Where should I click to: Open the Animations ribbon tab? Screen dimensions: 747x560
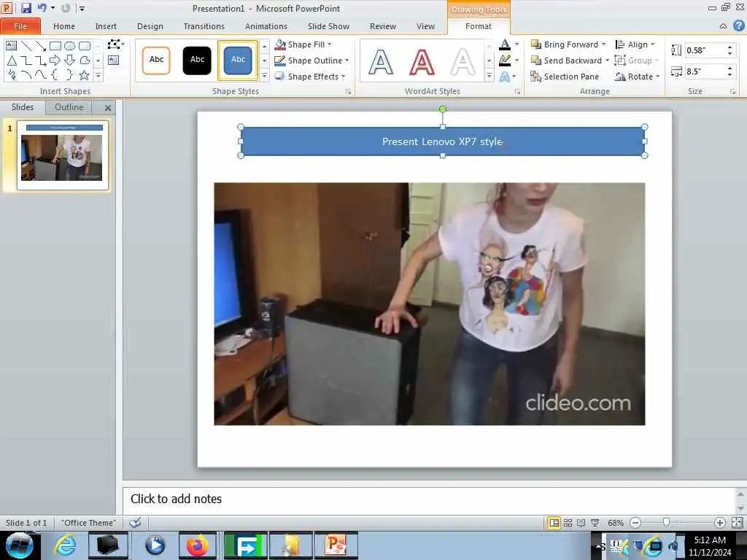click(266, 26)
